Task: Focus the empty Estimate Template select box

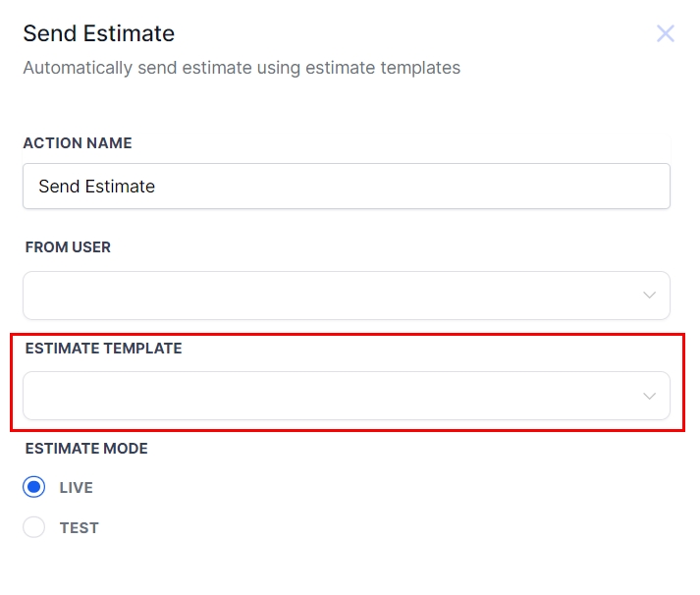Action: (295, 396)
